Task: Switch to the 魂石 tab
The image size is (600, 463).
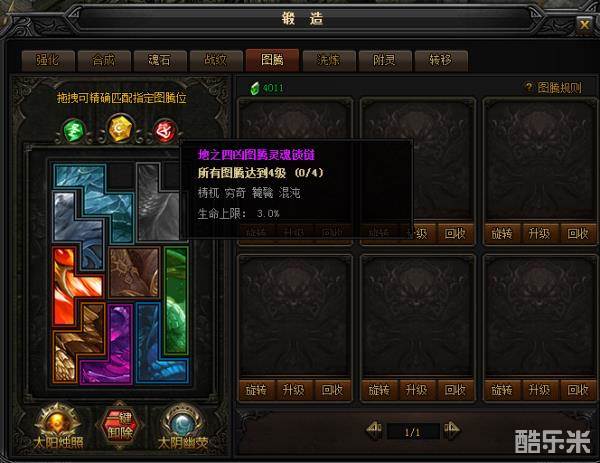Action: point(160,60)
